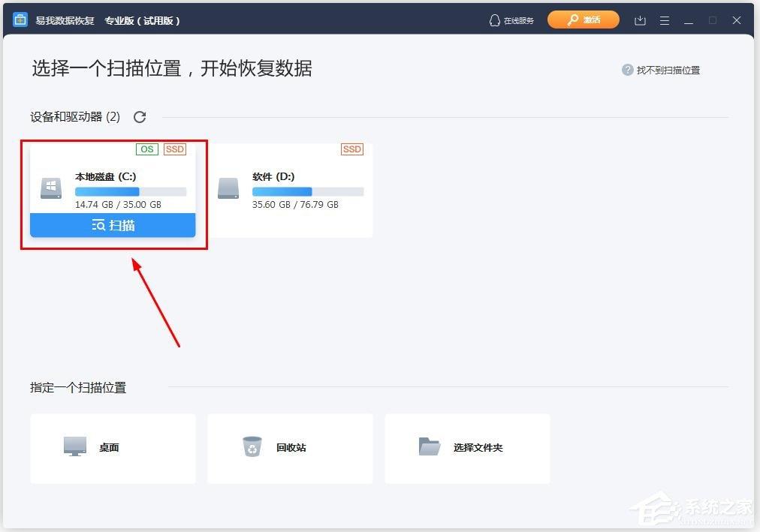Click the download/import icon in the title bar

pyautogui.click(x=640, y=21)
